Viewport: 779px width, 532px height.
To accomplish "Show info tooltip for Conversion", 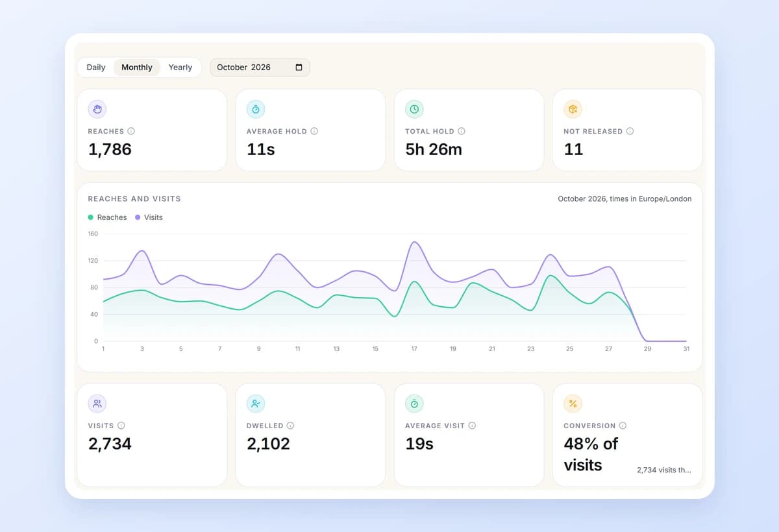I will click(623, 426).
